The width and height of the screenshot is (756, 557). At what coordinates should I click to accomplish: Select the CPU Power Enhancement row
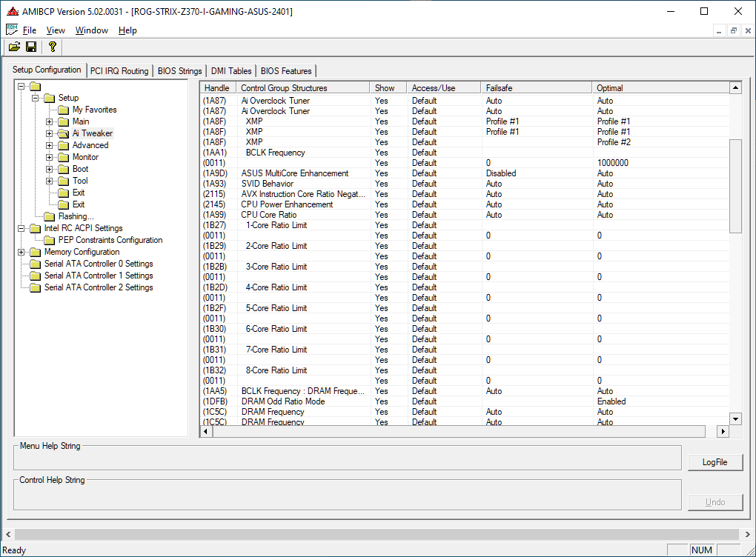coord(464,204)
